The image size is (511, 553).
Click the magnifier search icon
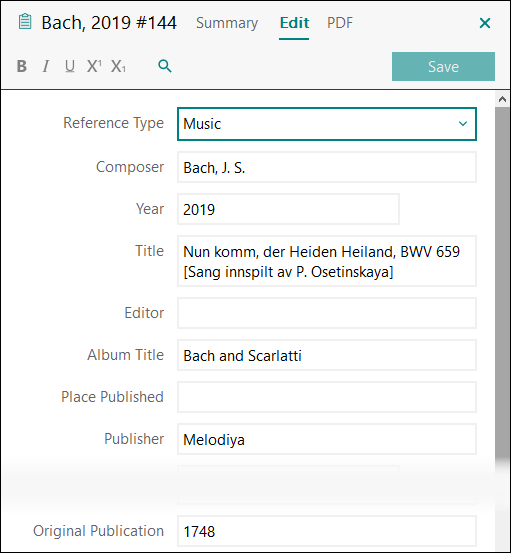tap(165, 66)
